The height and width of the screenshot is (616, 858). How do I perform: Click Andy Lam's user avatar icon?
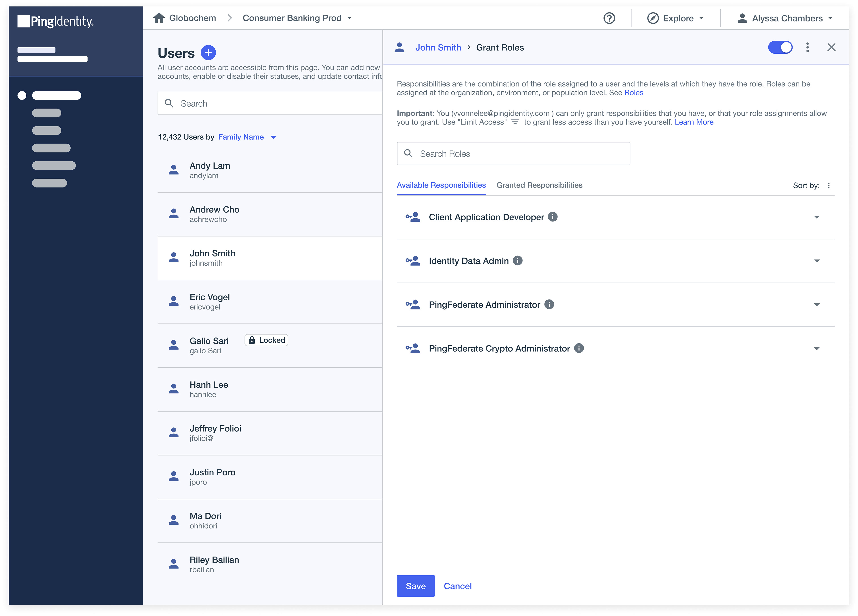point(173,169)
